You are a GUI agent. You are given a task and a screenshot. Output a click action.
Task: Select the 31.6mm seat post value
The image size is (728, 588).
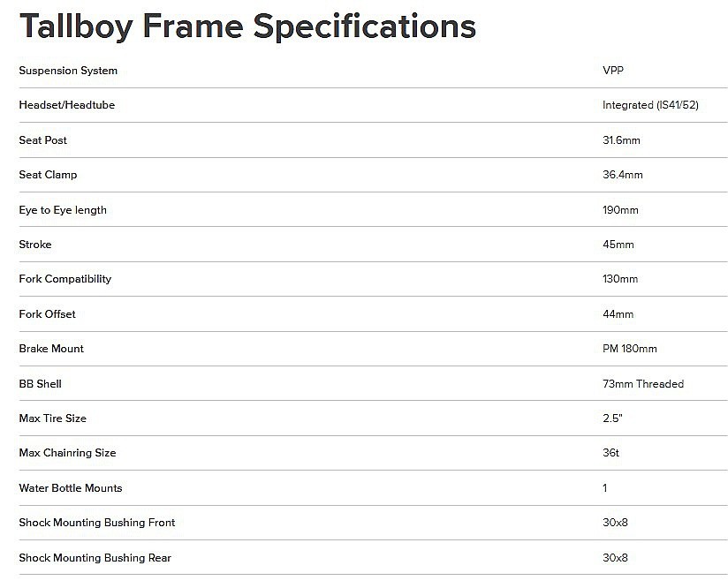click(x=623, y=140)
